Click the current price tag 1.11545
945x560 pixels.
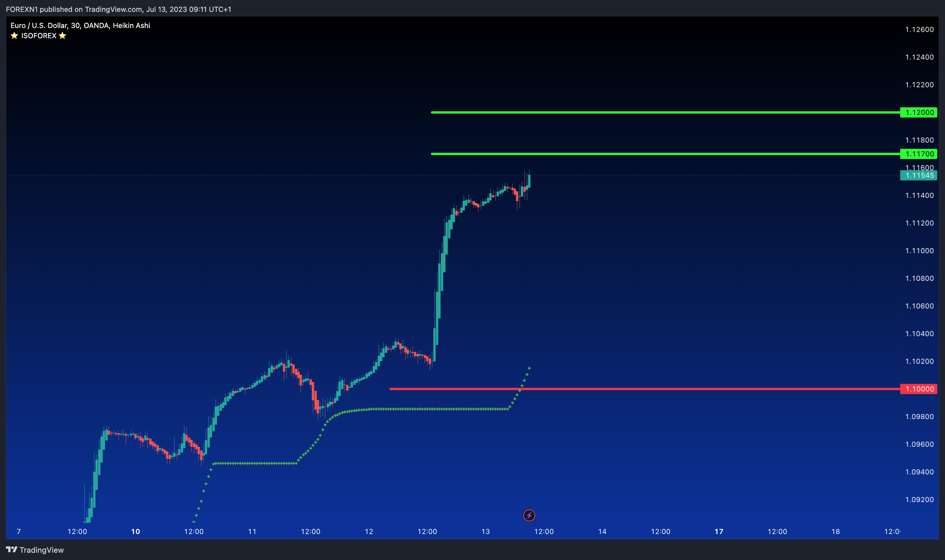click(919, 175)
